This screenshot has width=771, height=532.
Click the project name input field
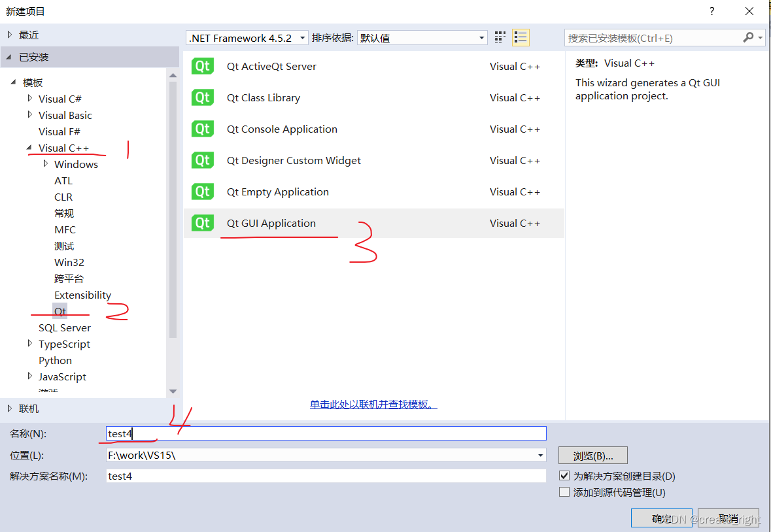326,433
